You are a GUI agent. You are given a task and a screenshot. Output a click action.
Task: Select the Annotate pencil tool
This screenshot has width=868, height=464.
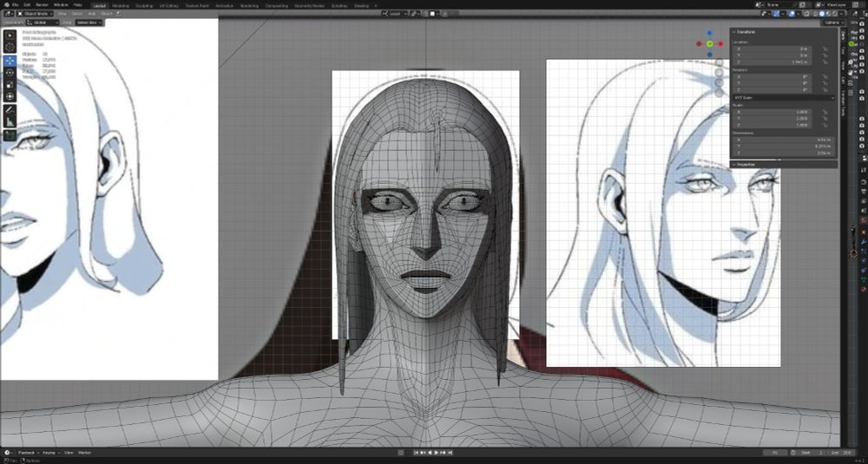coord(10,109)
